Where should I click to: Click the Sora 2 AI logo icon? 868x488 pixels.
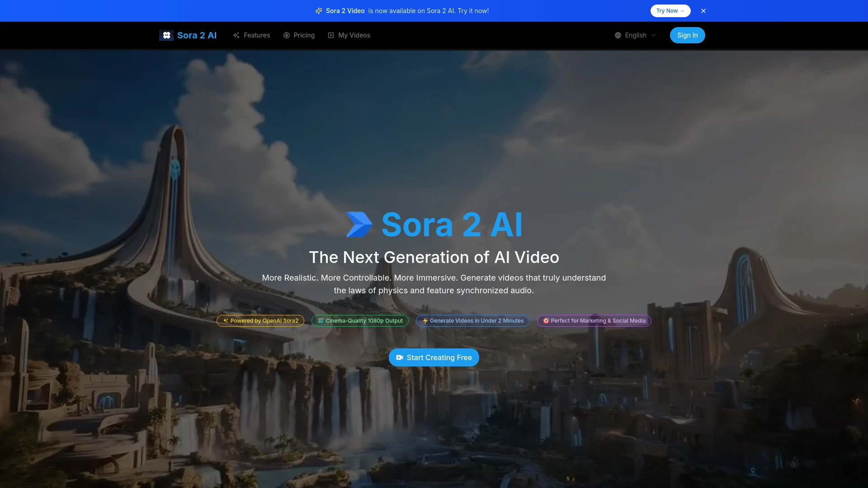[x=166, y=35]
